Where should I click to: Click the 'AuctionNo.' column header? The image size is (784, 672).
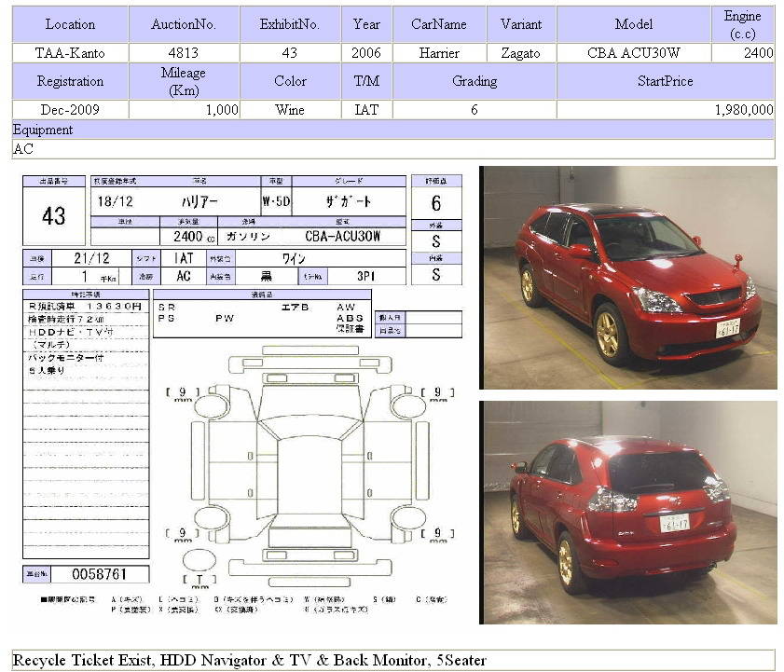click(184, 24)
